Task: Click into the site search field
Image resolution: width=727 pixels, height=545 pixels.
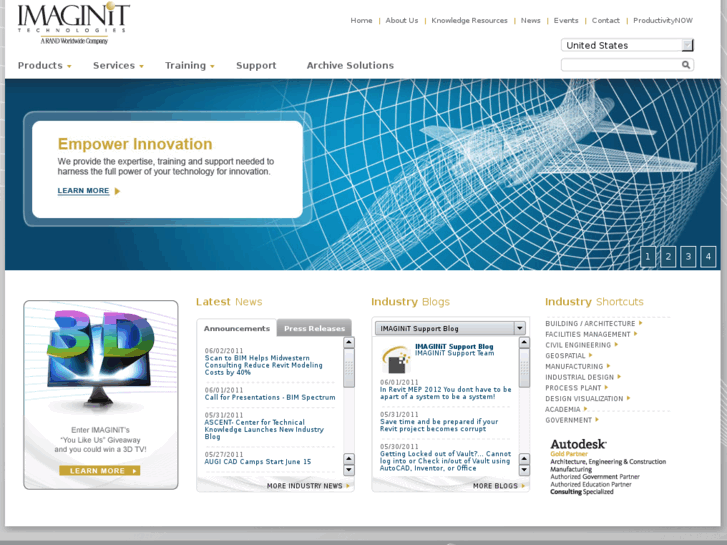Action: [621, 65]
